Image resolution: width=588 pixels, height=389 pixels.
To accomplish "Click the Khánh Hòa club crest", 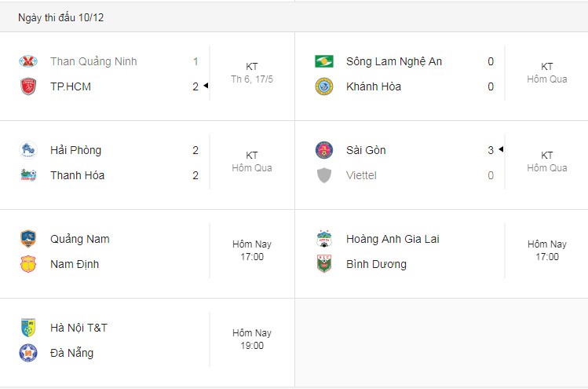I will [324, 86].
